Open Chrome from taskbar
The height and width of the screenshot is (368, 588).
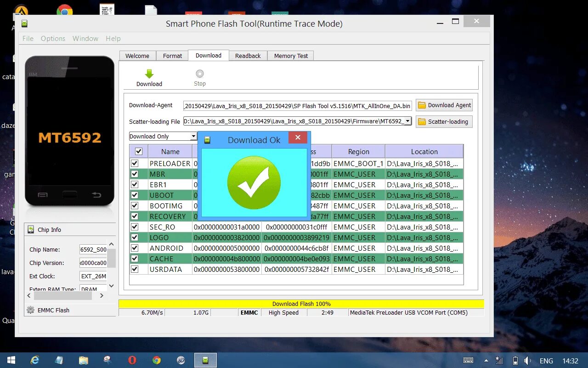pyautogui.click(x=157, y=360)
